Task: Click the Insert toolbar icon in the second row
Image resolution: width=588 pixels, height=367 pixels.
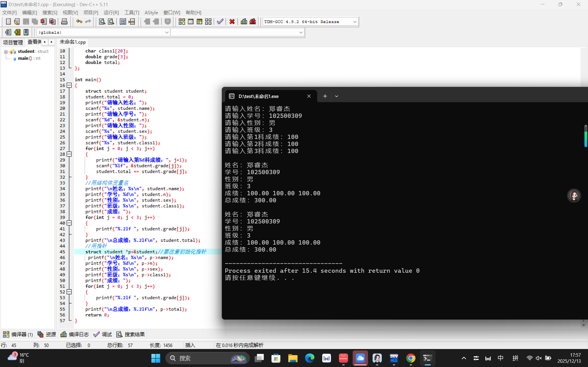Action: coord(8,32)
